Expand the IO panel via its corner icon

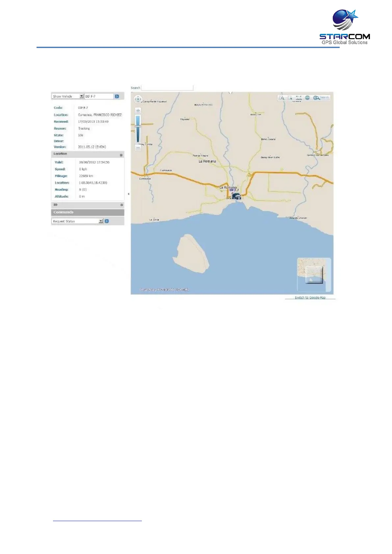(121, 205)
